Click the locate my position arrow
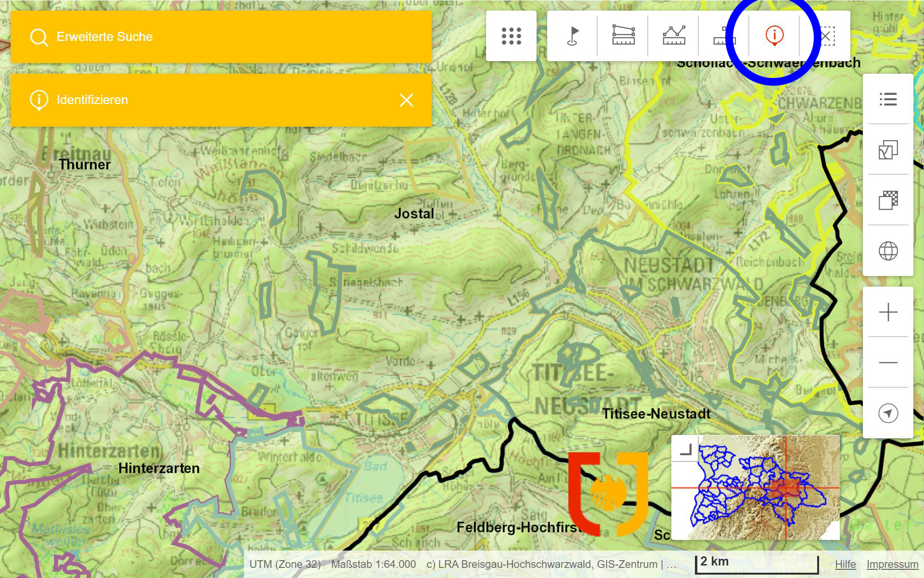 pos(888,413)
